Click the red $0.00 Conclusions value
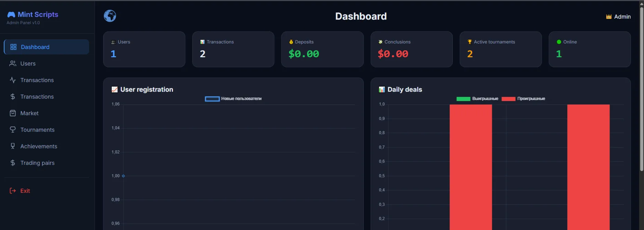This screenshot has height=230, width=644. click(393, 54)
